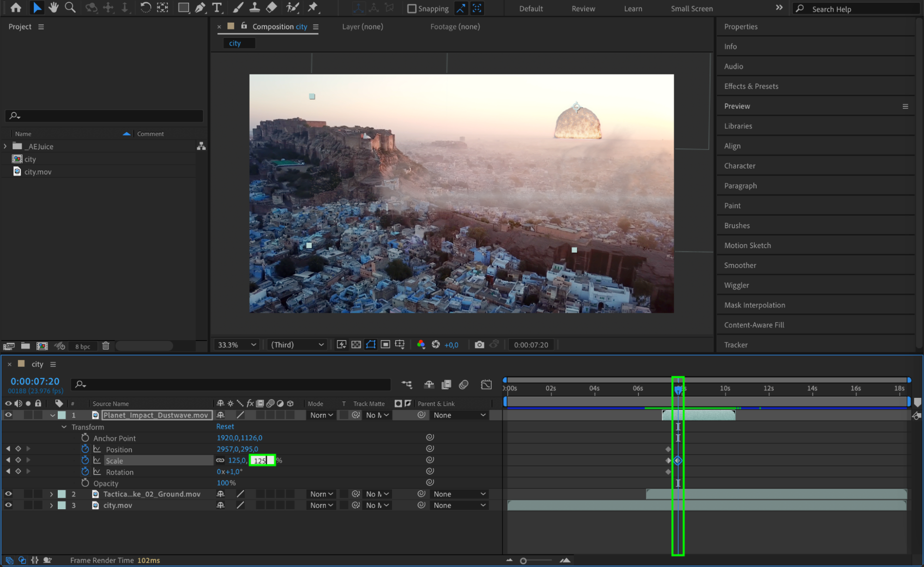Expand the _AEJuice folder

[6, 146]
